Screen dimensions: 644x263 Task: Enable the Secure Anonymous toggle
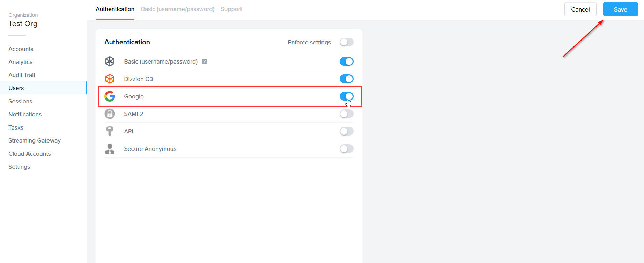[346, 148]
